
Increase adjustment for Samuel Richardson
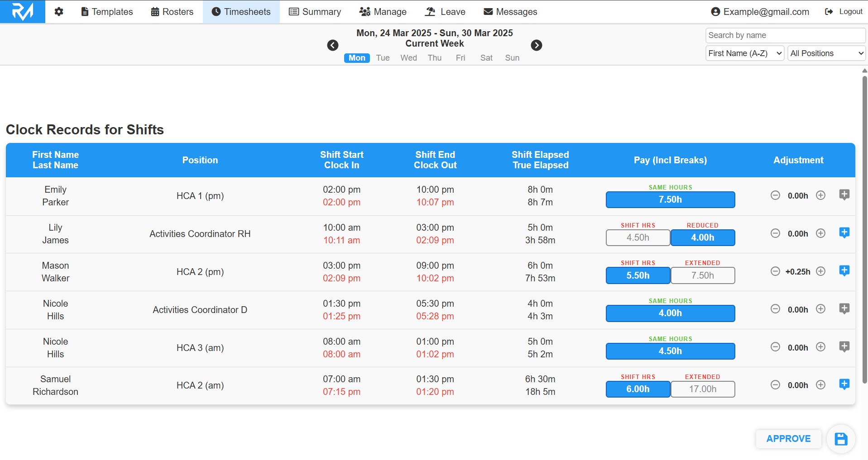click(x=820, y=385)
